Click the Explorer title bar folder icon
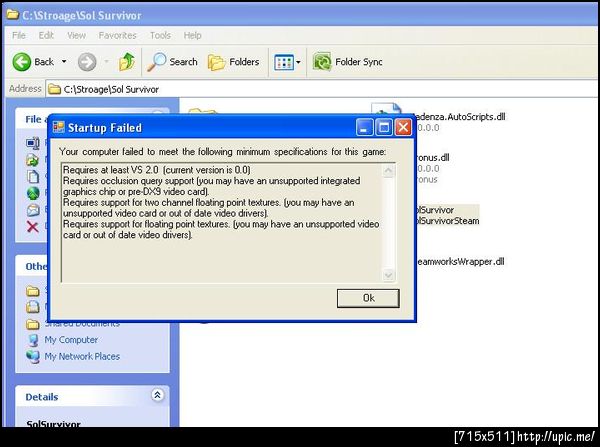 click(x=13, y=15)
